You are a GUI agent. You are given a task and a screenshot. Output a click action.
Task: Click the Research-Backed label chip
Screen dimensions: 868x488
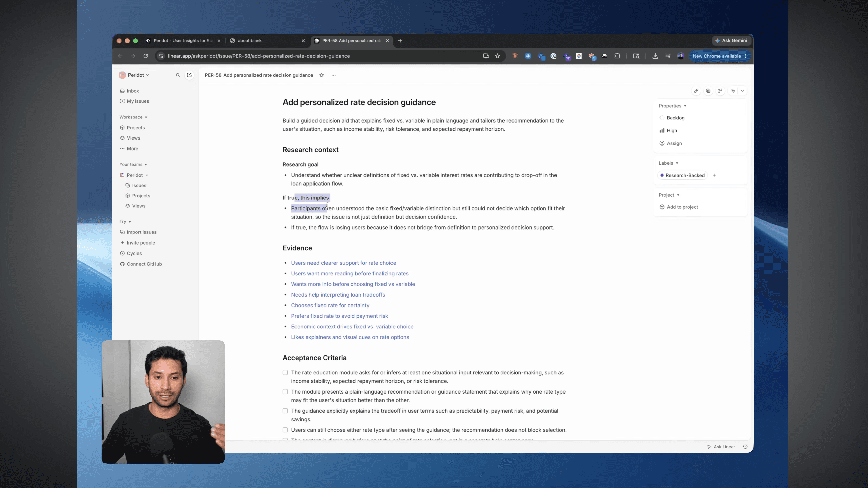coord(682,175)
